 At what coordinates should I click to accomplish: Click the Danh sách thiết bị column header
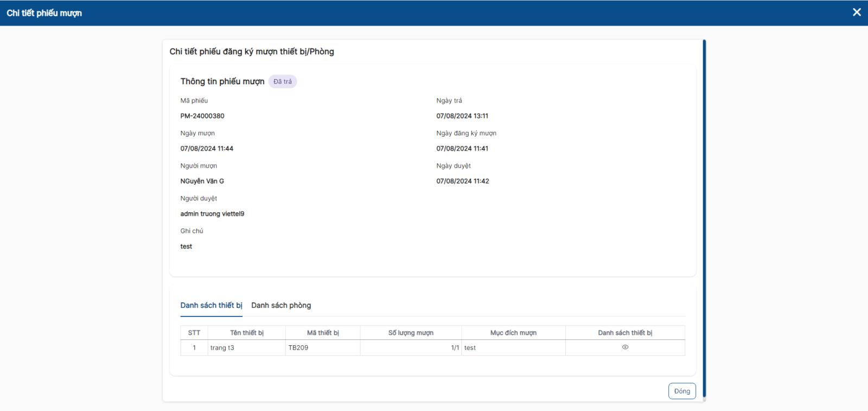click(x=625, y=333)
